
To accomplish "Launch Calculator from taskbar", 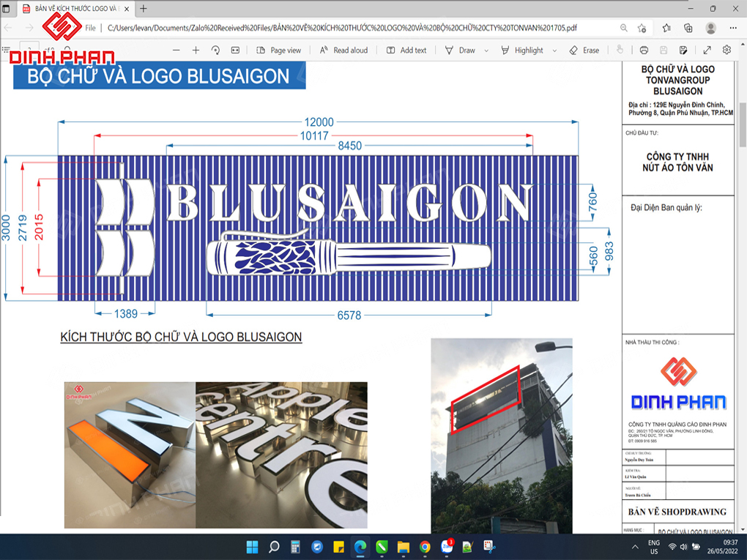I will pyautogui.click(x=295, y=547).
